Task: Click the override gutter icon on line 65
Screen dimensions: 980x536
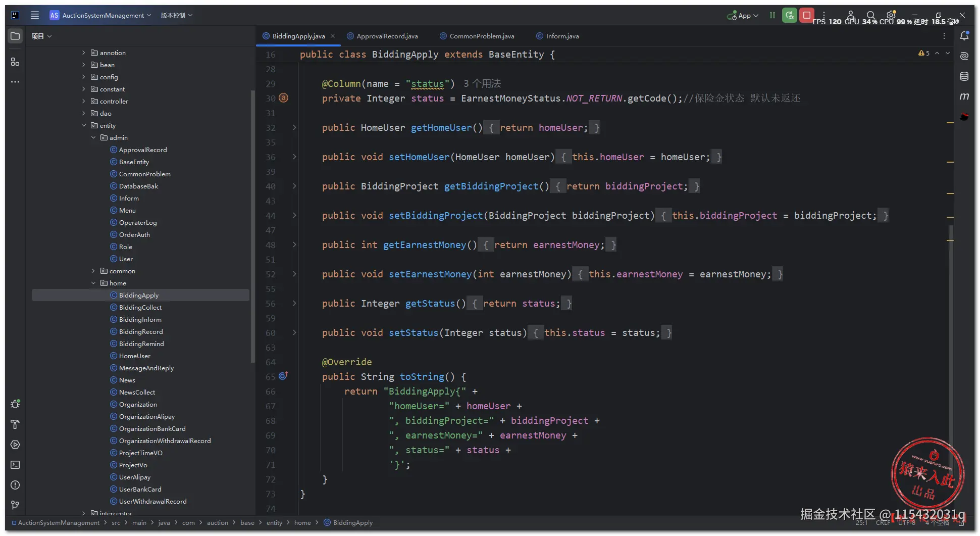Action: click(283, 376)
